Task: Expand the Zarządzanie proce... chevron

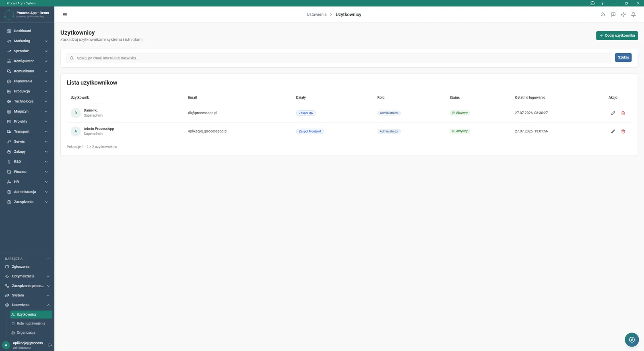Action: 48,286
